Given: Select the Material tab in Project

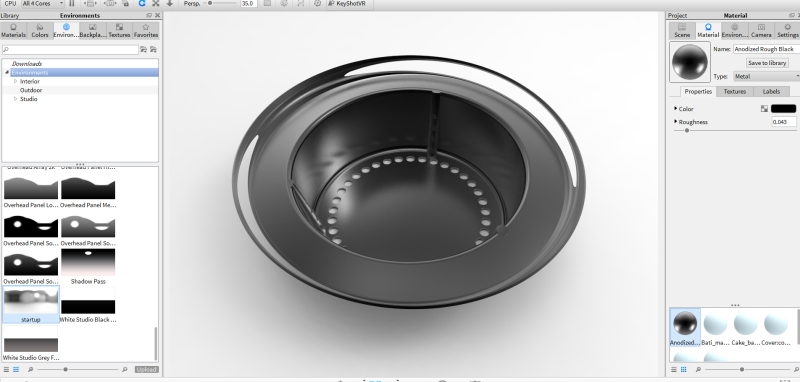Looking at the screenshot, I should click(x=708, y=31).
